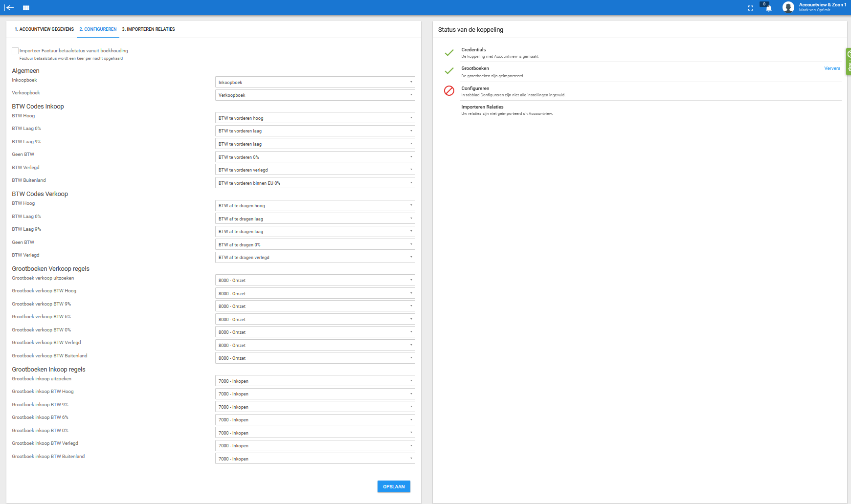Switch to Importeren Relaties tab
This screenshot has height=504, width=851.
click(x=148, y=29)
